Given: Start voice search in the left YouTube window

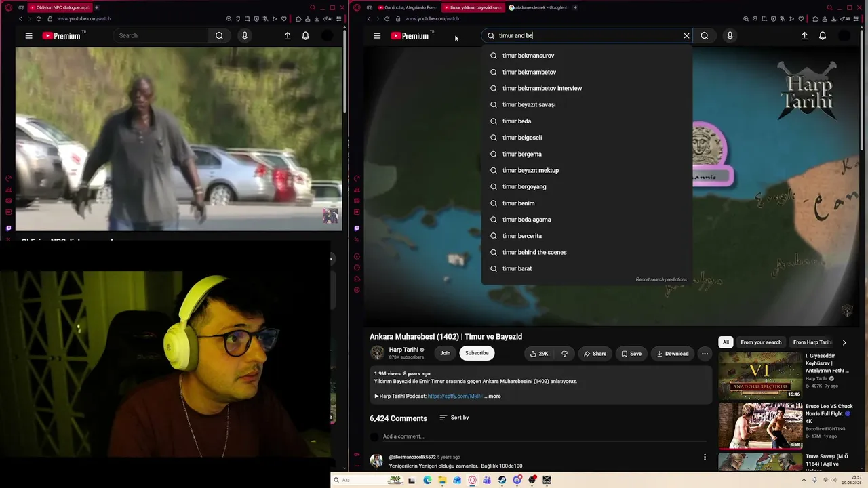Looking at the screenshot, I should pyautogui.click(x=245, y=36).
